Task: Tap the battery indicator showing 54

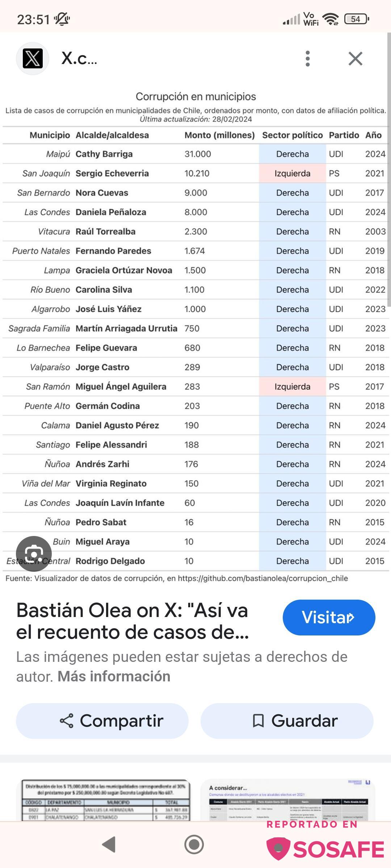Action: coord(356,19)
